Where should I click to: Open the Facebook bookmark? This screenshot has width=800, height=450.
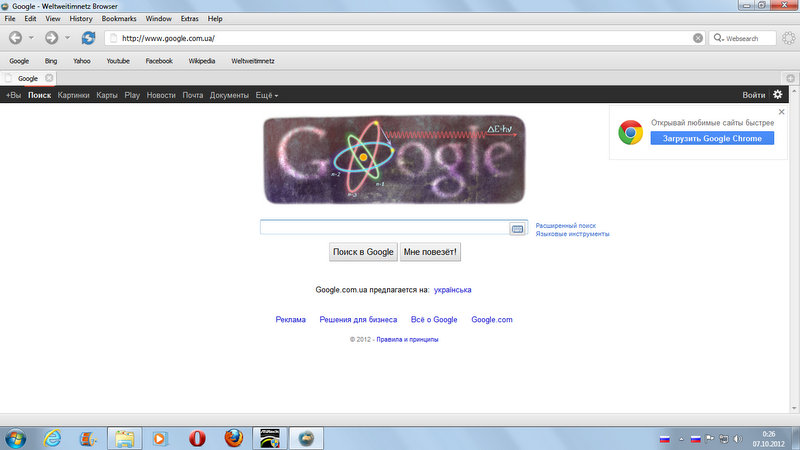tap(159, 61)
